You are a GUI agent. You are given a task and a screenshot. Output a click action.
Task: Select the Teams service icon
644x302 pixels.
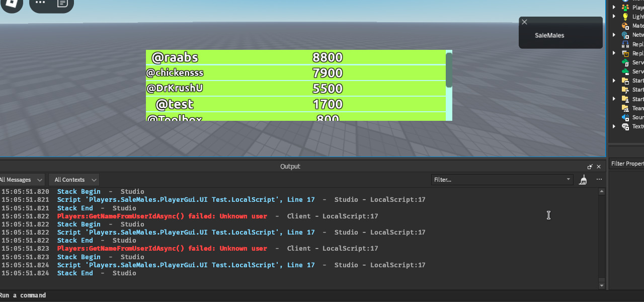click(x=625, y=108)
